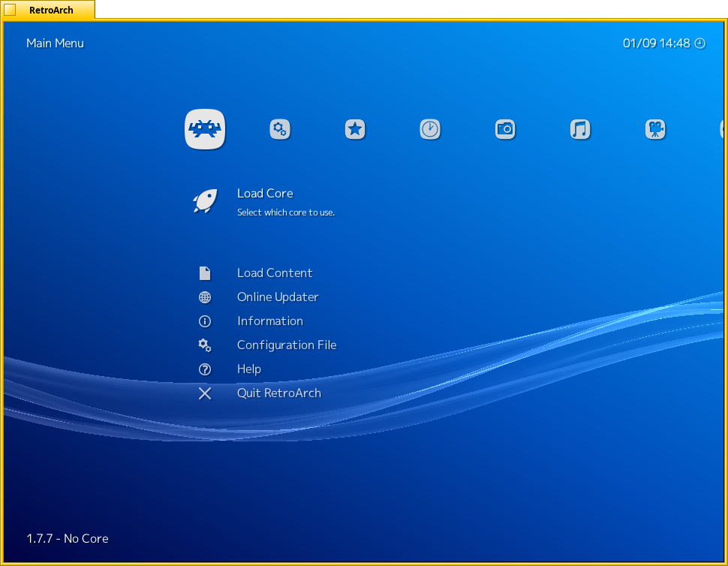Open the Configuration File entry
The height and width of the screenshot is (566, 728).
287,345
